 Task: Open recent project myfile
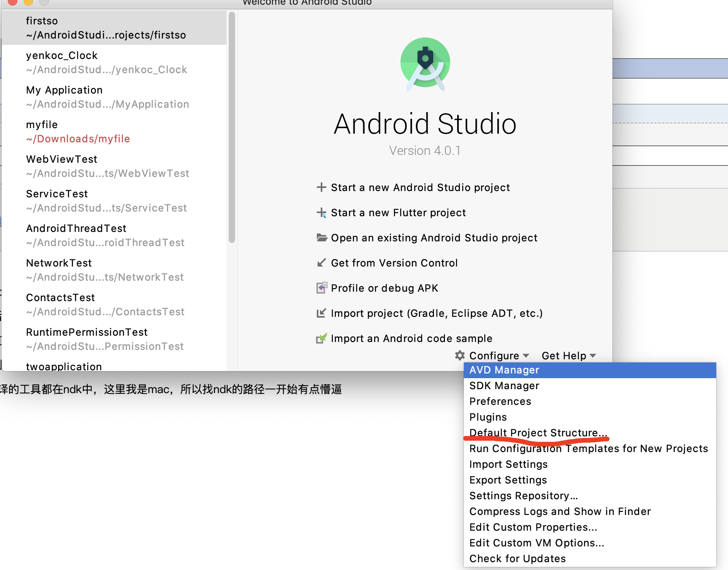click(x=114, y=131)
